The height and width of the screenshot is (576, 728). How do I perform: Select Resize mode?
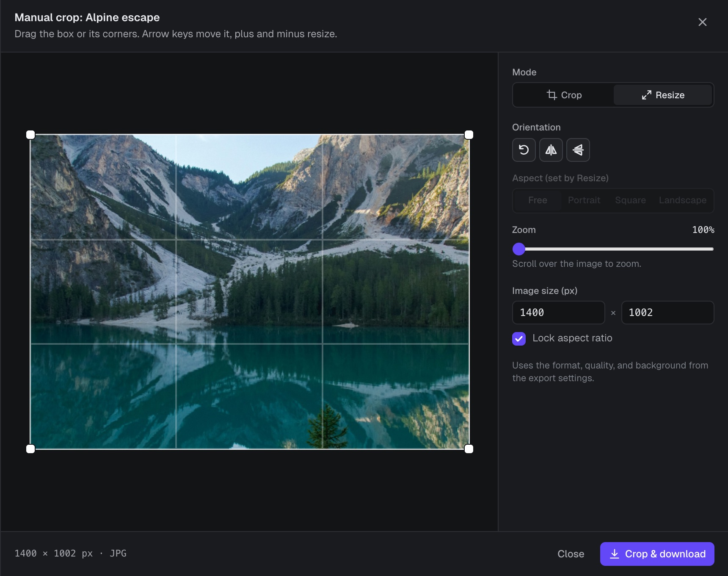[x=663, y=95]
